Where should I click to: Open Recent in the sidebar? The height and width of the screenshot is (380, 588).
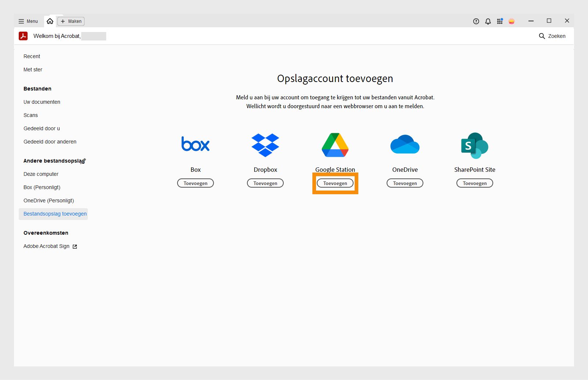coord(32,56)
